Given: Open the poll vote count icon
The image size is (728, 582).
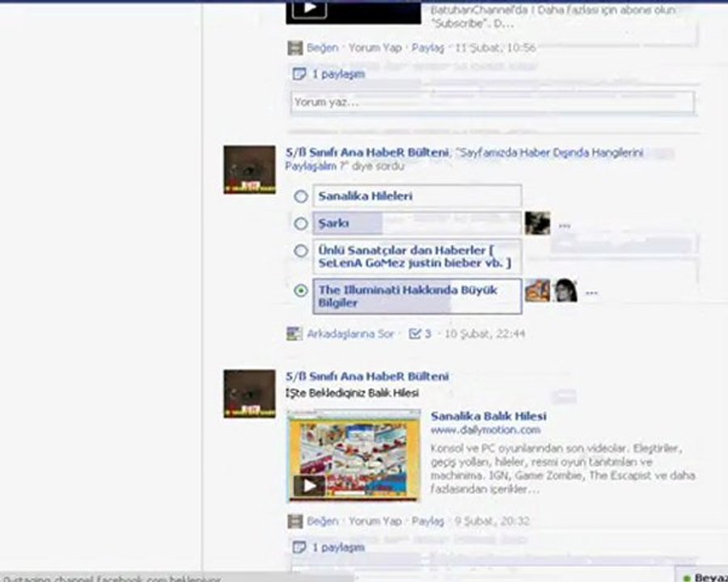Looking at the screenshot, I should [415, 333].
